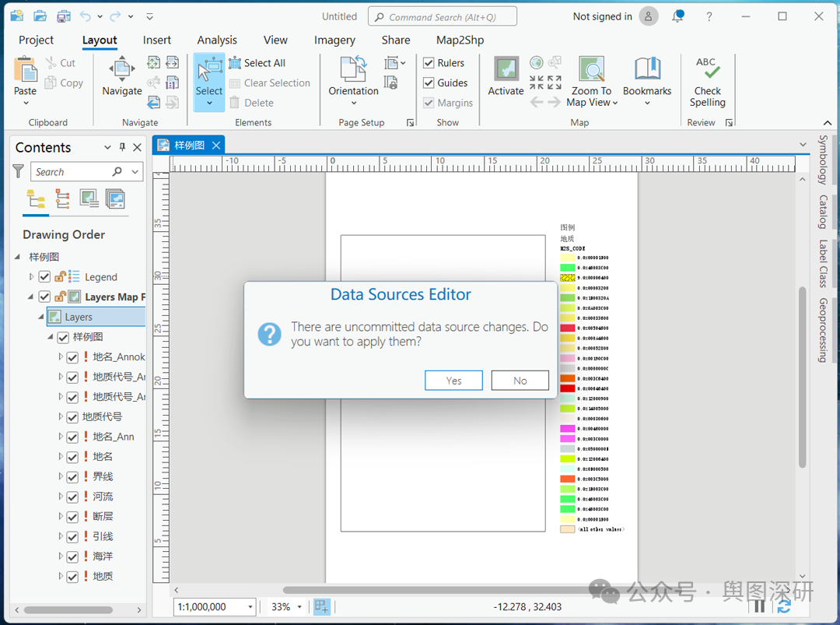
Task: Switch to the Analysis ribbon tab
Action: click(217, 40)
